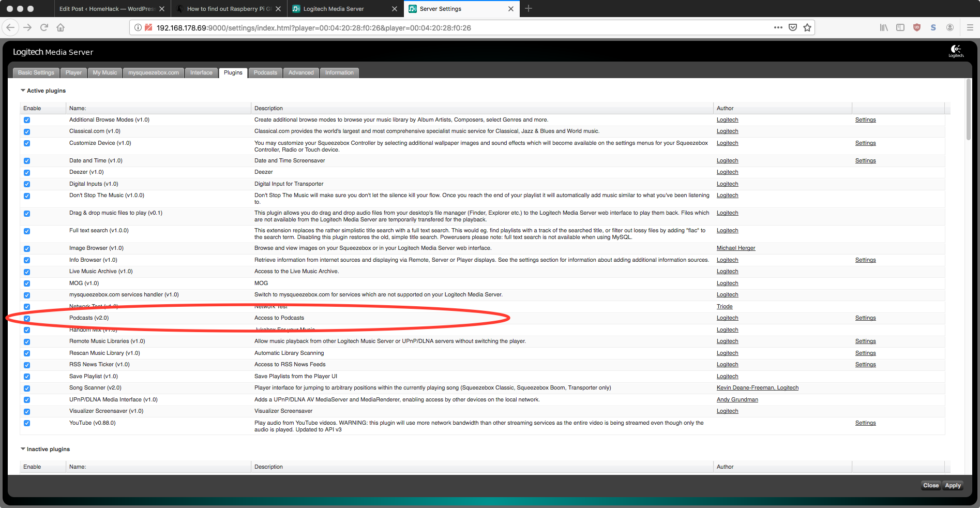980x508 pixels.
Task: Open the Interface tab
Action: point(201,73)
